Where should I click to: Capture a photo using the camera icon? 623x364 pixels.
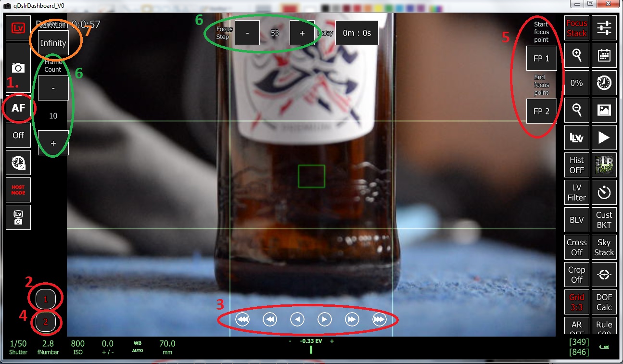click(18, 67)
